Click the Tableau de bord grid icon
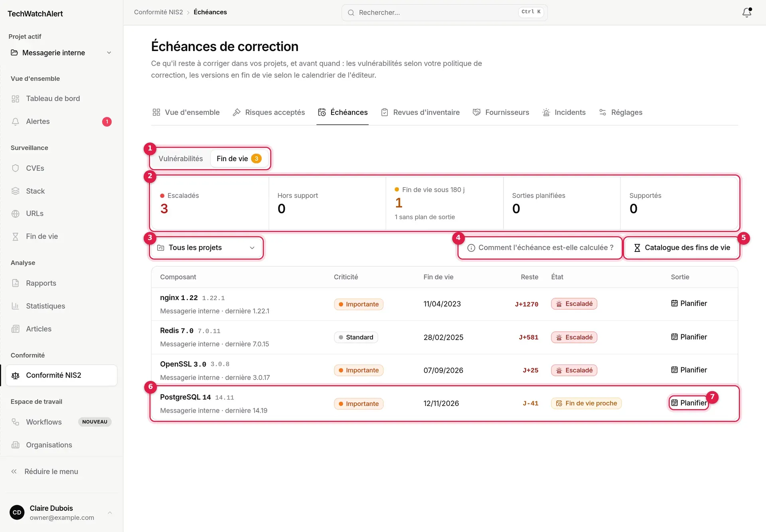This screenshot has width=766, height=532. coord(16,99)
